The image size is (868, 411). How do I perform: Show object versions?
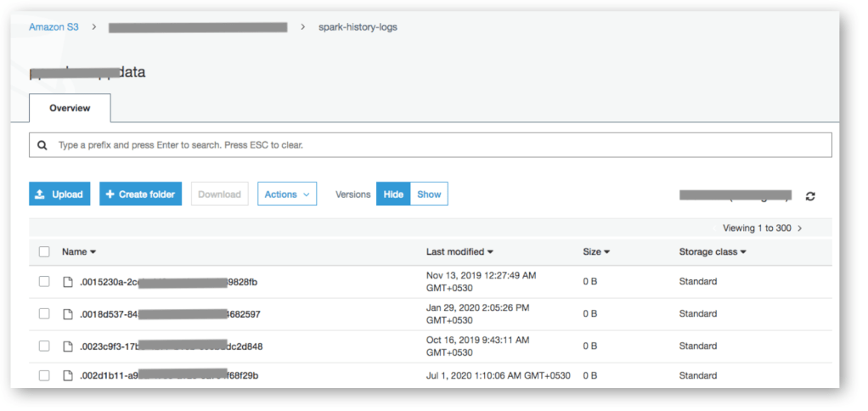[x=429, y=194]
